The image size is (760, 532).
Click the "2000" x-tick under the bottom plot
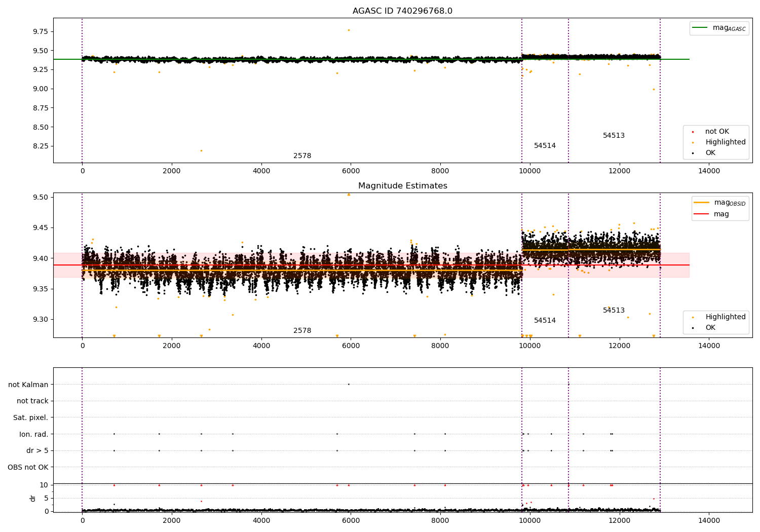172,521
